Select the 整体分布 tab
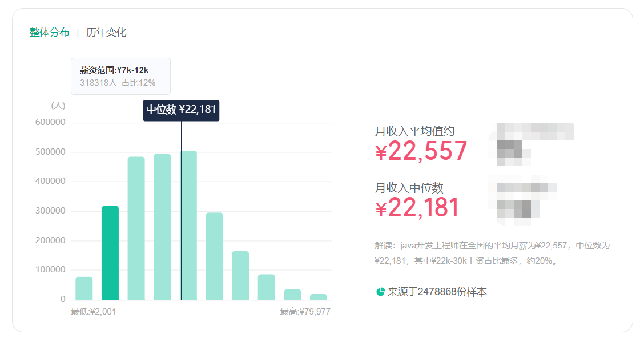 tap(49, 33)
